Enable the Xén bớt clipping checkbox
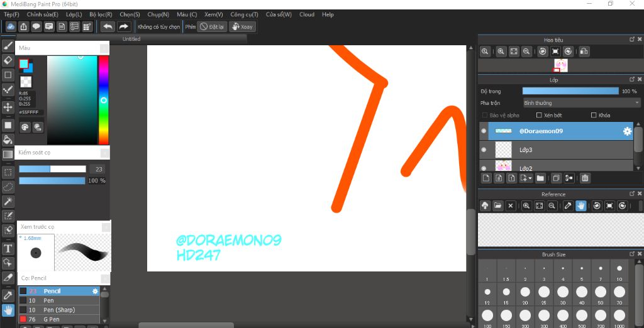This screenshot has height=328, width=644. (539, 116)
